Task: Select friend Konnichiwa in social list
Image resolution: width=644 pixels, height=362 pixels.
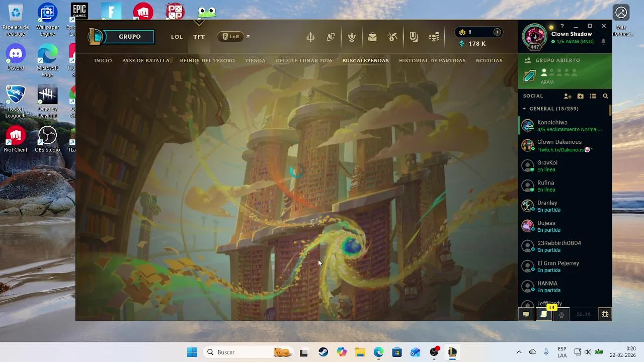Action: (x=565, y=126)
